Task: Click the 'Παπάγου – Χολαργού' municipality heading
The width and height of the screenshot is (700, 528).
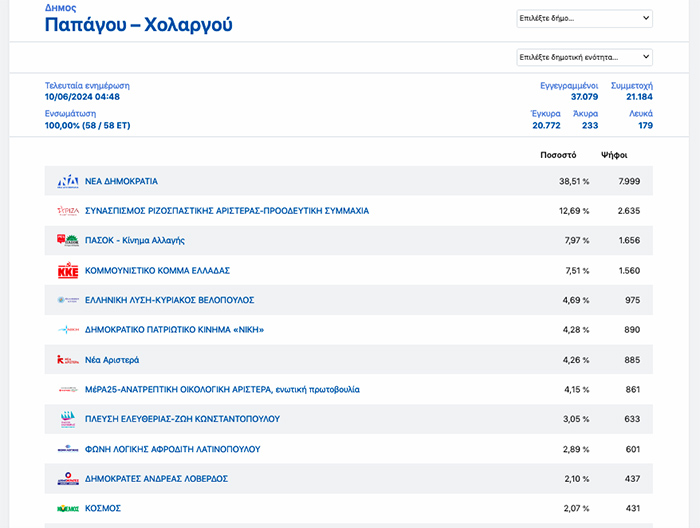Action: (138, 25)
